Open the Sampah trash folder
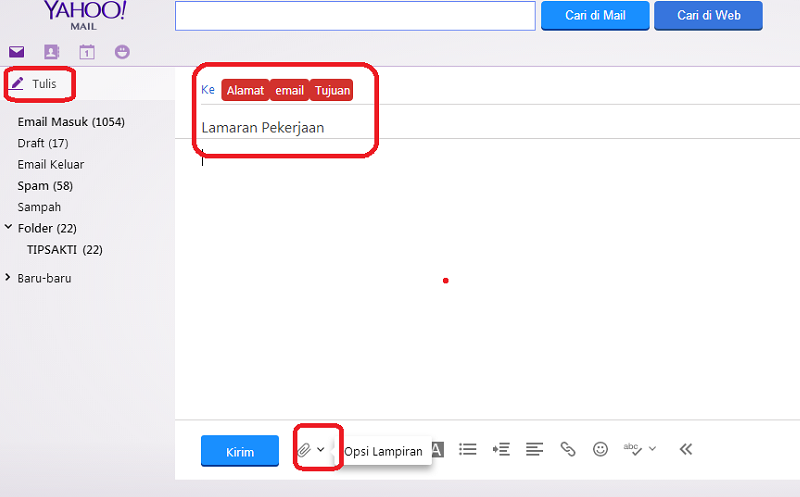The height and width of the screenshot is (497, 800). [x=39, y=207]
